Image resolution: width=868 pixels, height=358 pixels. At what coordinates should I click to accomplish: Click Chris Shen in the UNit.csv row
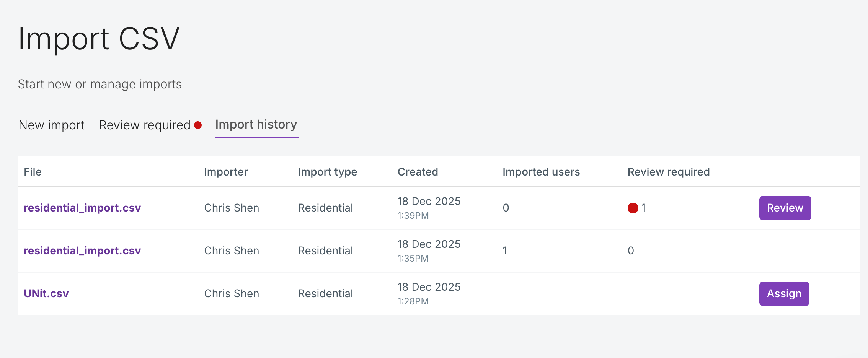tap(232, 293)
